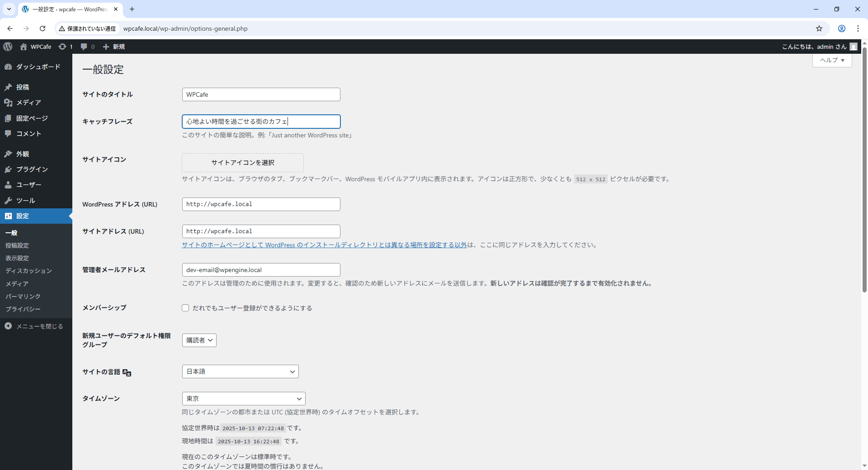Expand the Help (ヘルプ) panel
868x470 pixels.
coord(832,60)
